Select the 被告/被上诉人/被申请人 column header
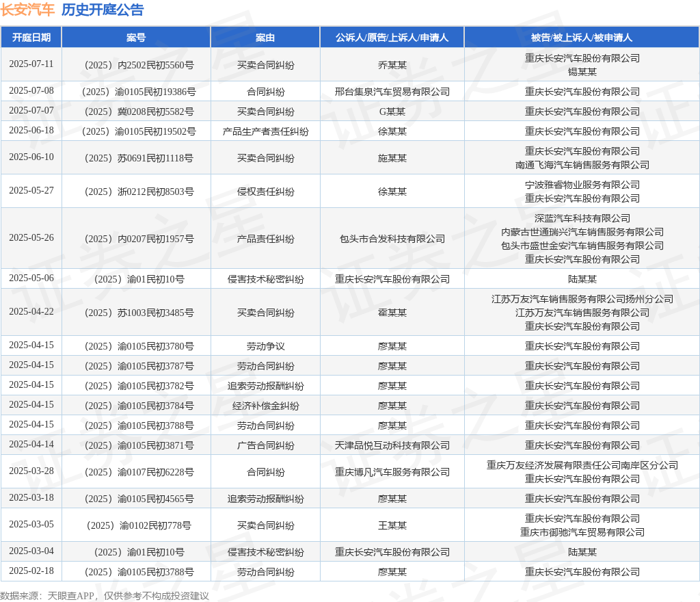Image resolution: width=700 pixels, height=602 pixels. 582,38
